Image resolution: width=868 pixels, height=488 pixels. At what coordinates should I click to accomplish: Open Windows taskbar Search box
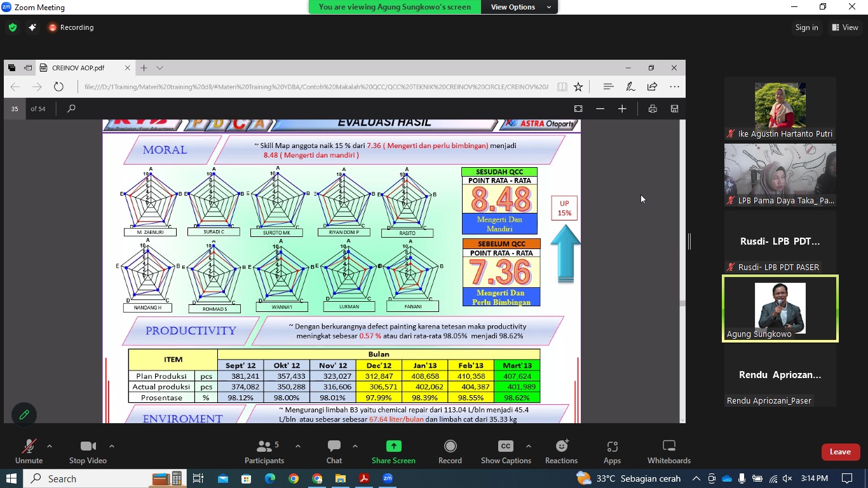(89, 478)
